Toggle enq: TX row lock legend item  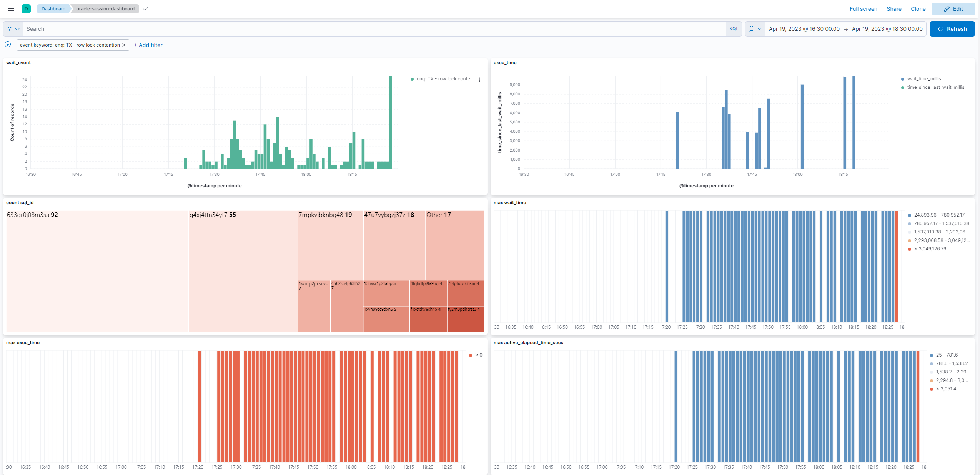click(445, 79)
